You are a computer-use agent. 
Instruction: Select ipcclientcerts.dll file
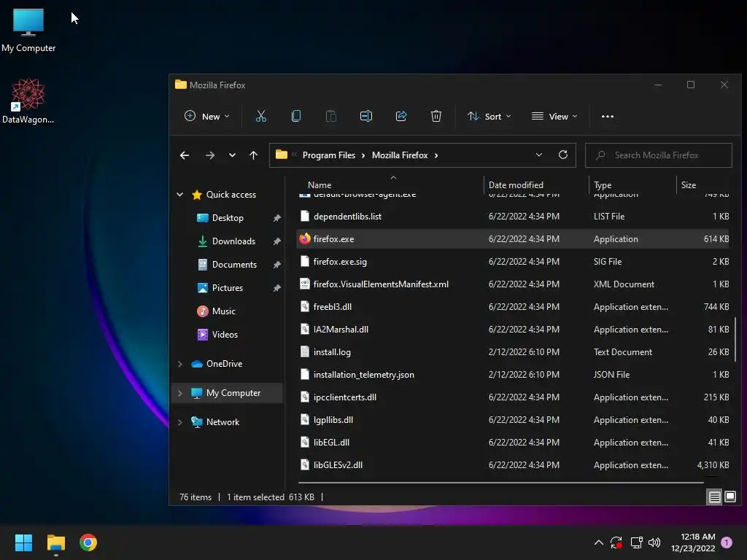[x=513, y=397]
